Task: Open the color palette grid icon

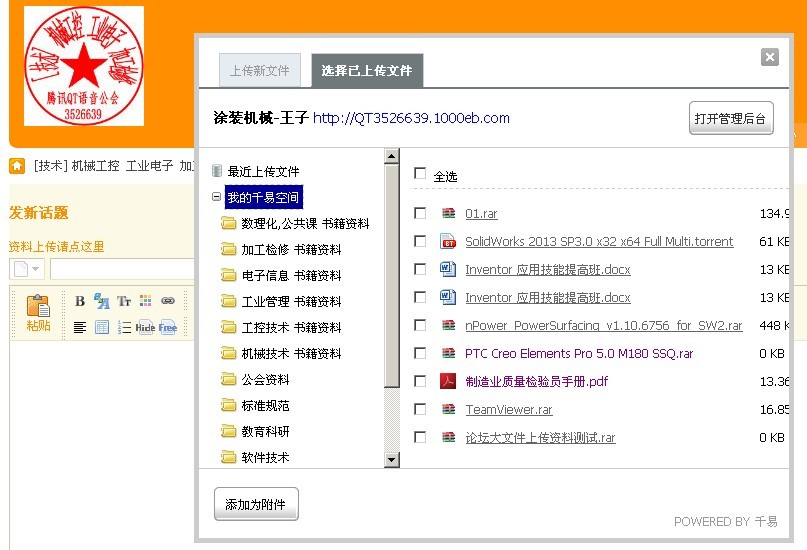Action: pos(146,301)
